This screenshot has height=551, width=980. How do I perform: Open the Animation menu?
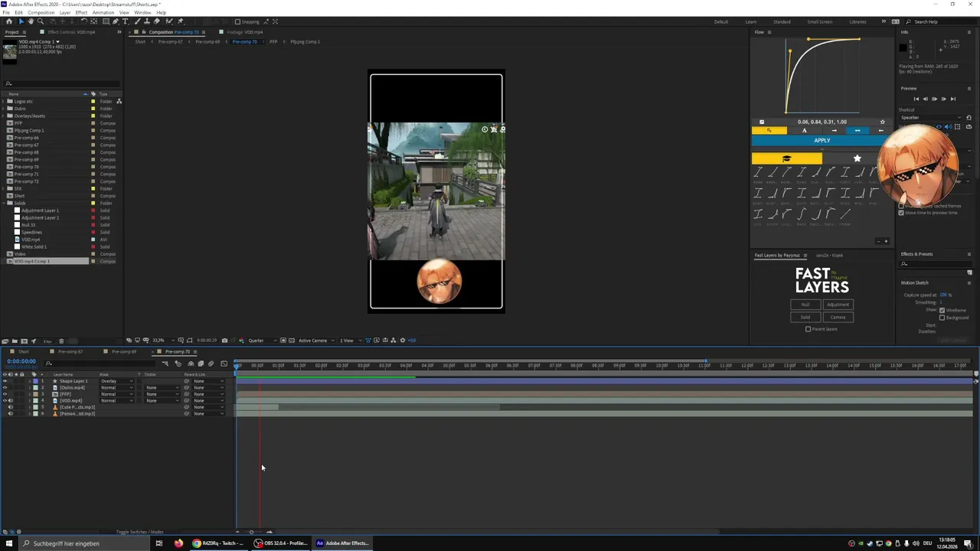coord(103,12)
